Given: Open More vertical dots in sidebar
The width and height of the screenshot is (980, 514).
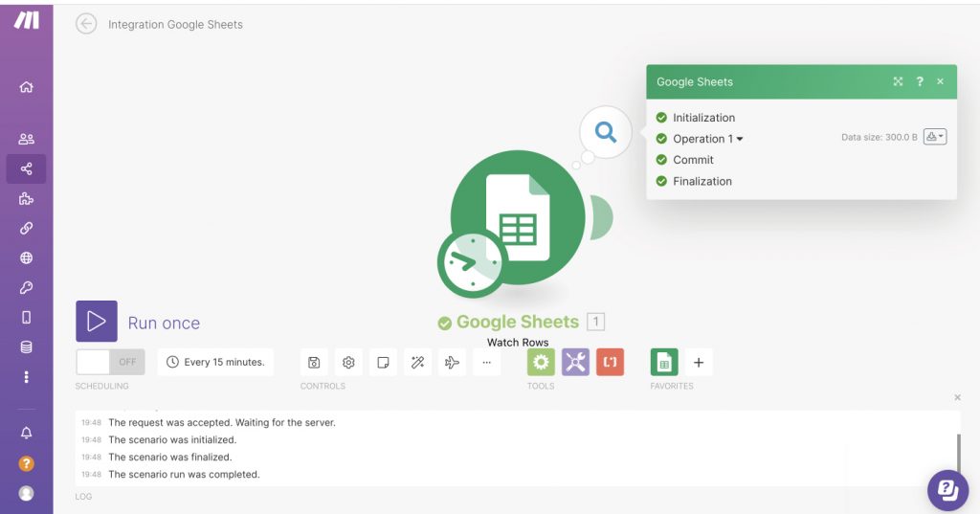Looking at the screenshot, I should (x=26, y=377).
